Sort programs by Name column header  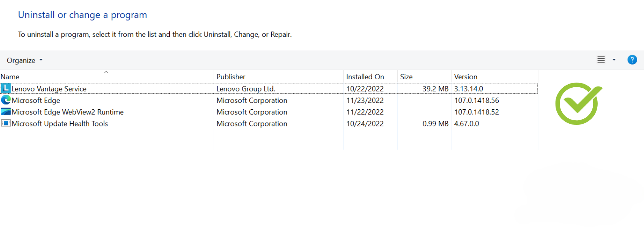click(10, 77)
